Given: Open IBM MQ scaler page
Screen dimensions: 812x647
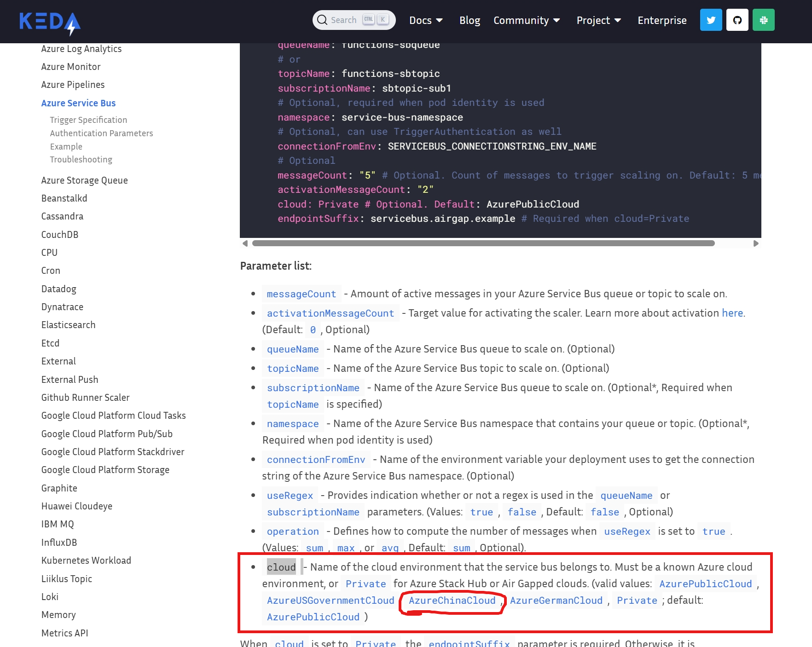Looking at the screenshot, I should pyautogui.click(x=58, y=524).
